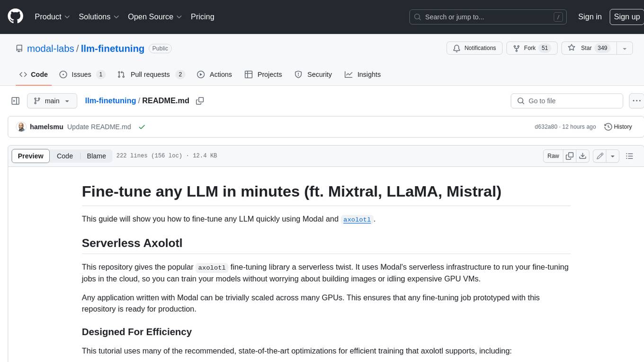The image size is (644, 362).
Task: Expand the Open Source menu
Action: [x=155, y=17]
